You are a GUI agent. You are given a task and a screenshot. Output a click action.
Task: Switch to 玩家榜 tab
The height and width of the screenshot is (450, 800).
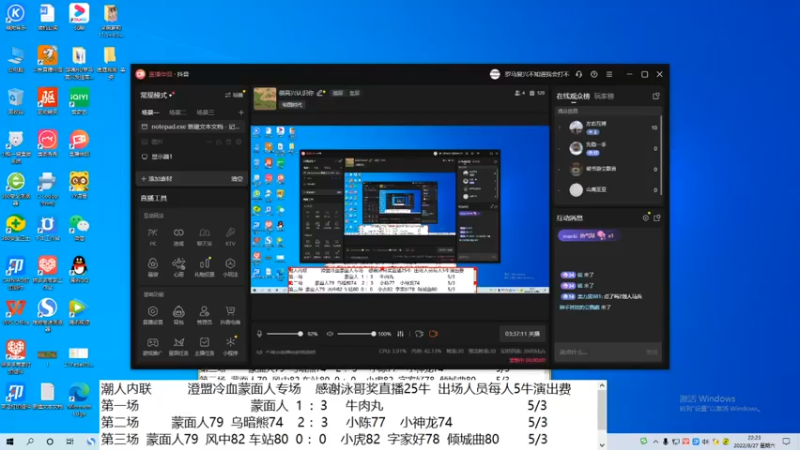(x=604, y=96)
